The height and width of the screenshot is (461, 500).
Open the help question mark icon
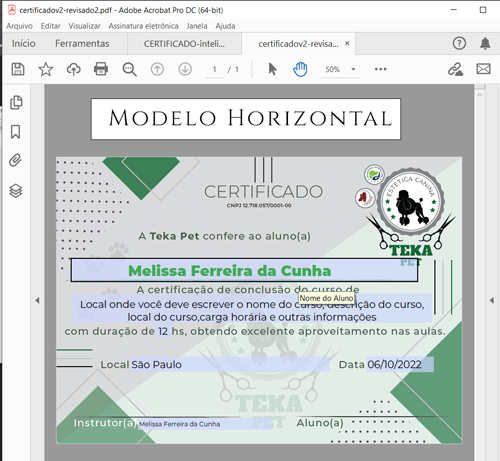click(x=459, y=43)
